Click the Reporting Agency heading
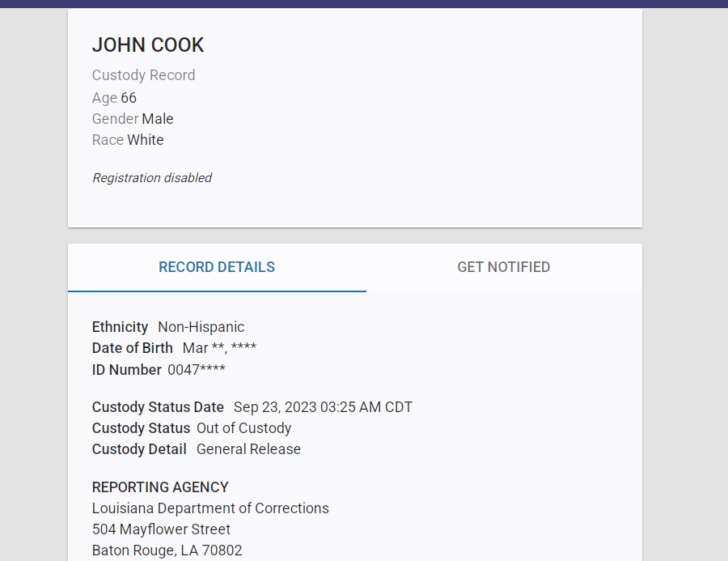Image resolution: width=728 pixels, height=561 pixels. (160, 487)
